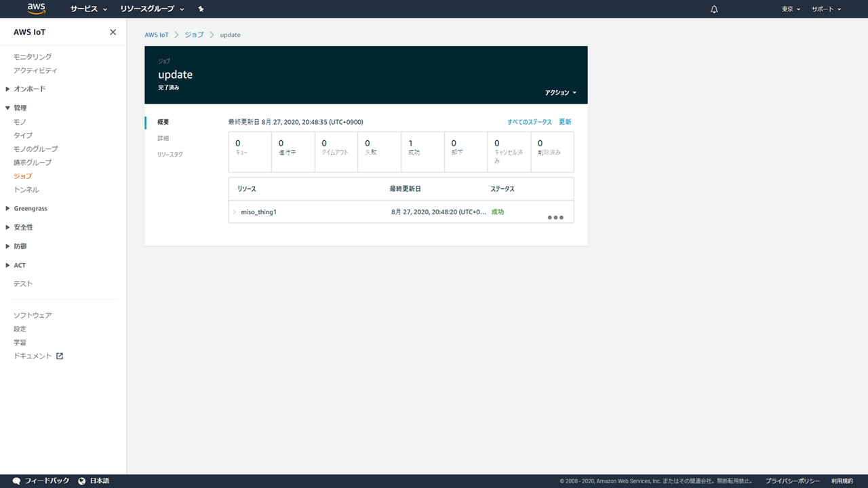Click the 更新 refresh link
The width and height of the screenshot is (868, 488).
coord(565,122)
